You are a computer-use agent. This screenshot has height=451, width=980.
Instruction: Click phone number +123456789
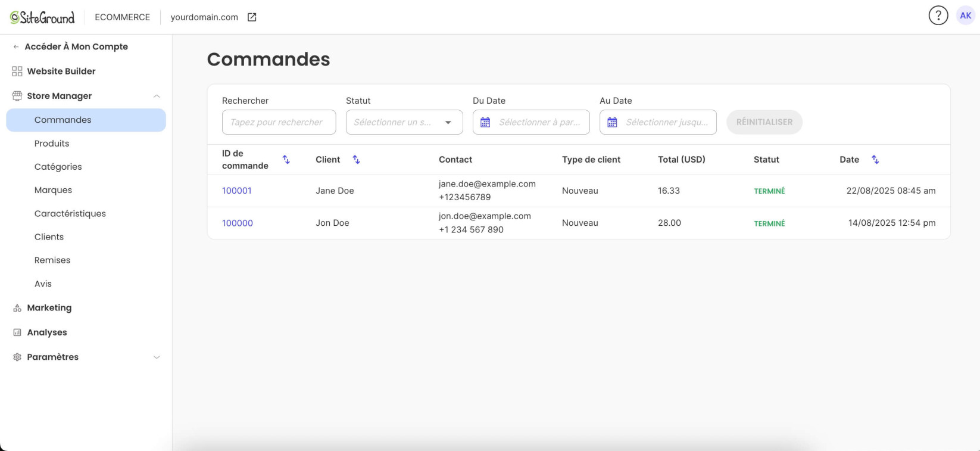click(465, 197)
